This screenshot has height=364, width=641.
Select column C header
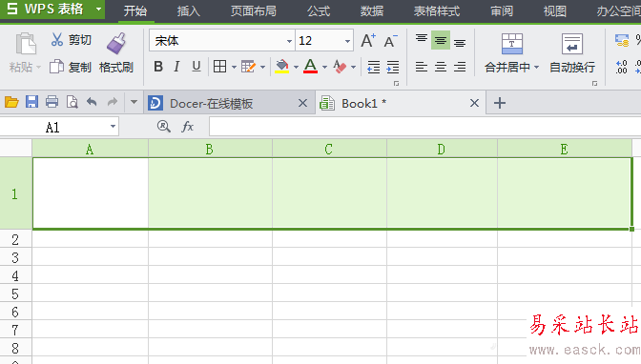pos(329,149)
